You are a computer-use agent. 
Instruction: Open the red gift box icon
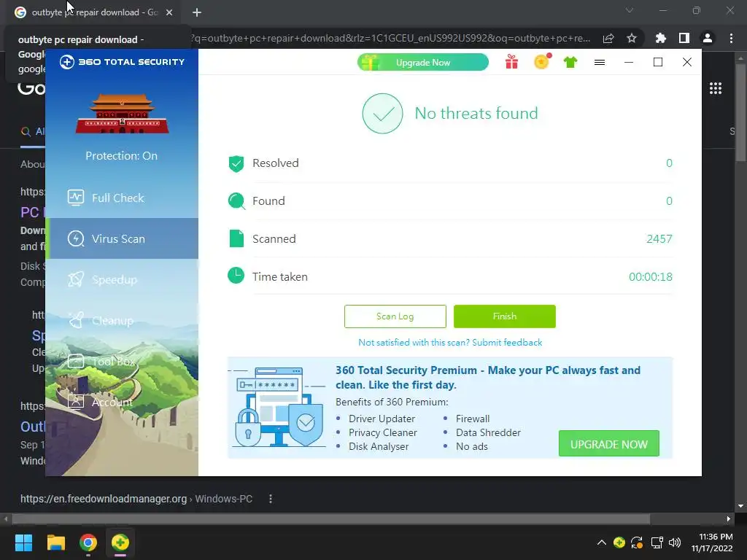(511, 62)
